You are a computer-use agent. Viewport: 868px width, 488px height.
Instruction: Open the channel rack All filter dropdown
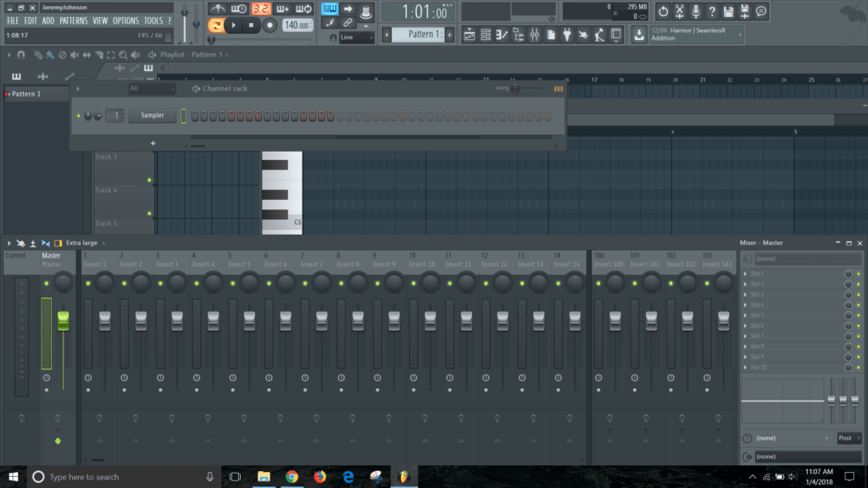(x=151, y=88)
